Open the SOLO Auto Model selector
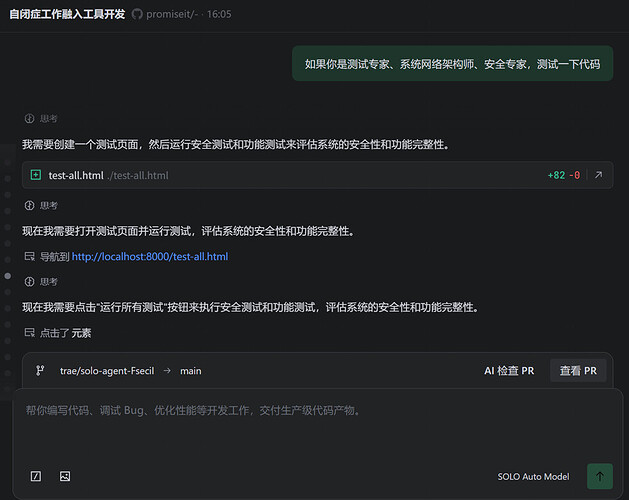This screenshot has width=629, height=500. click(533, 477)
